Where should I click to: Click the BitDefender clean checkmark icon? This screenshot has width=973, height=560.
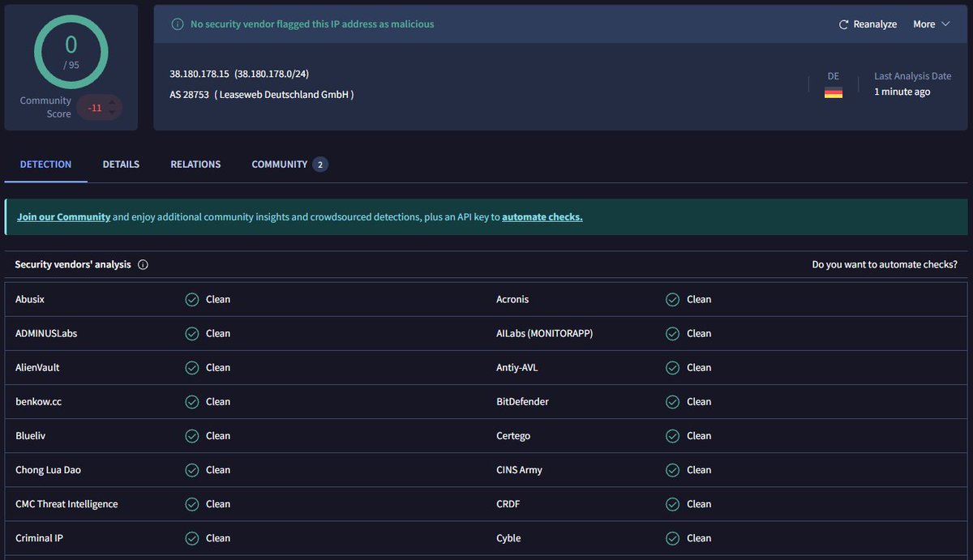tap(673, 402)
